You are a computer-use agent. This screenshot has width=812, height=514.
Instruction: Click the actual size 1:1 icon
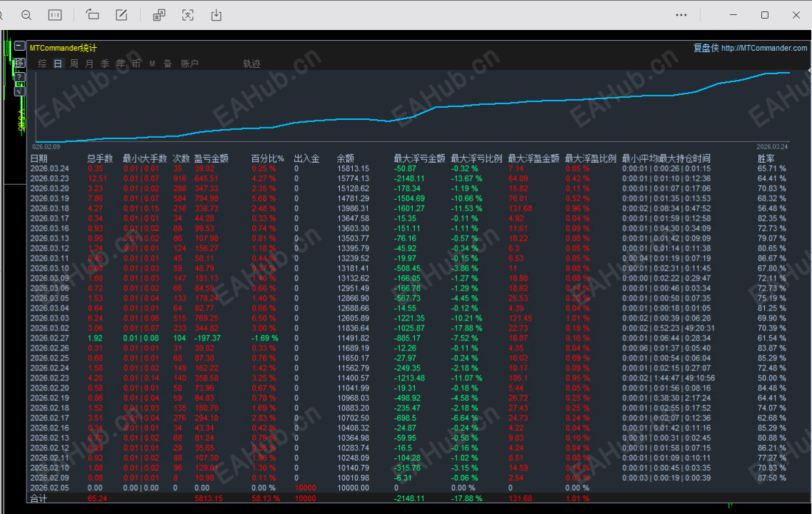coord(55,15)
